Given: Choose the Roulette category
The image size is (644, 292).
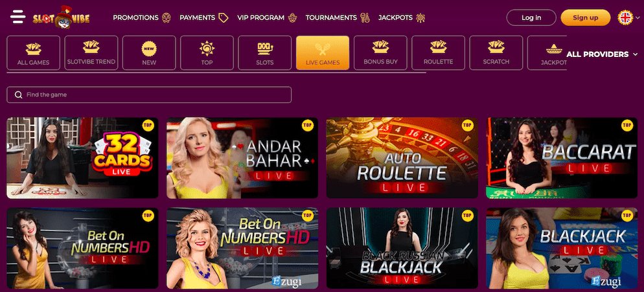Looking at the screenshot, I should 439,53.
